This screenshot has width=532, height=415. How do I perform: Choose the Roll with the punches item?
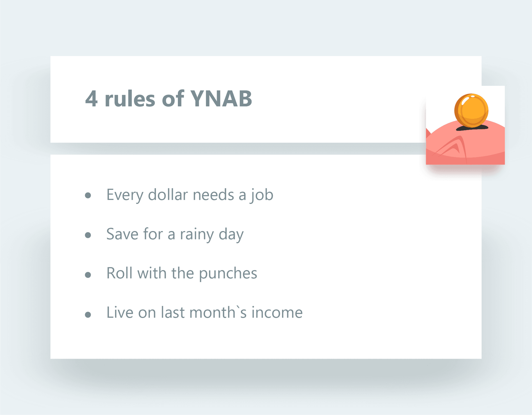[x=182, y=273]
